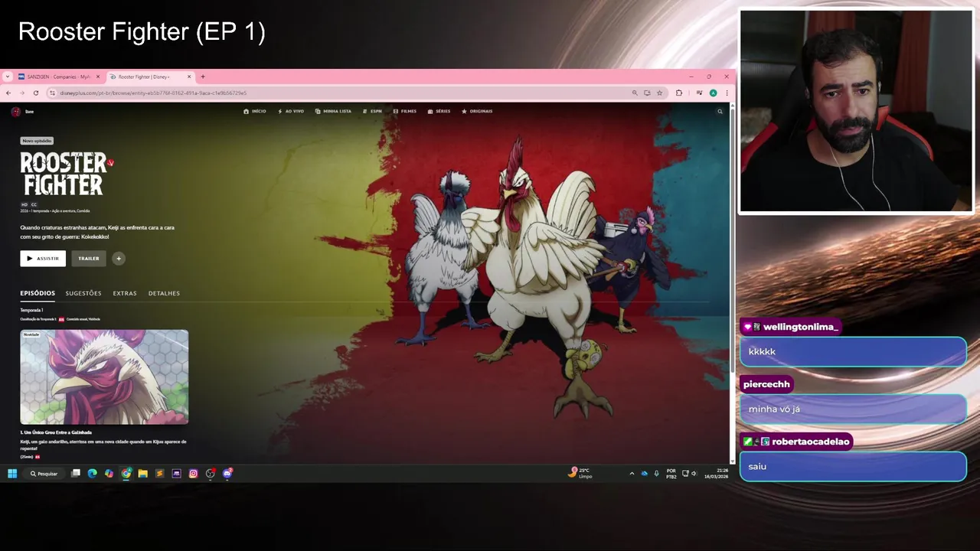Launch Microsoft Edge from taskbar
Screen dimensions: 980x551
coord(93,474)
